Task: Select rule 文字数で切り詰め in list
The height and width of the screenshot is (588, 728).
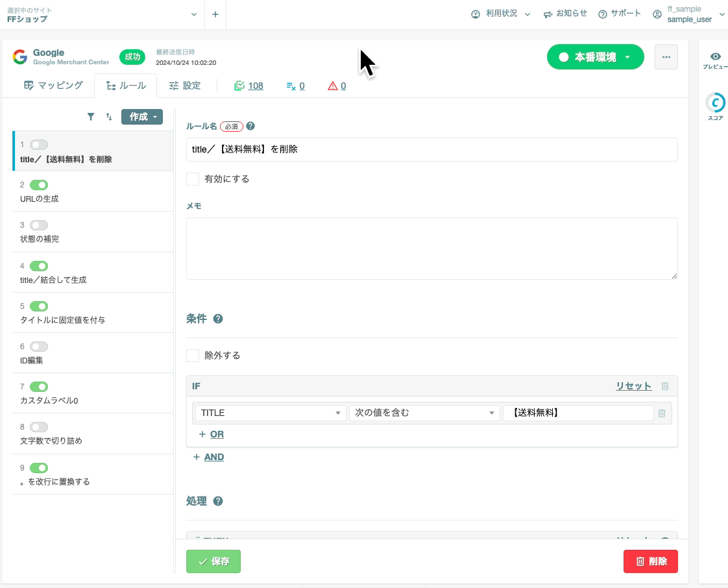Action: point(93,434)
